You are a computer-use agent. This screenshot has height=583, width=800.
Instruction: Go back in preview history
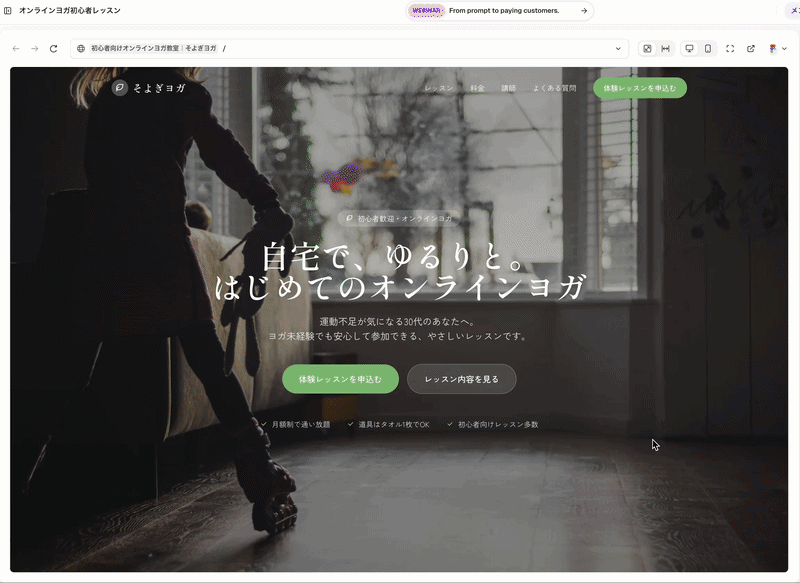click(16, 48)
